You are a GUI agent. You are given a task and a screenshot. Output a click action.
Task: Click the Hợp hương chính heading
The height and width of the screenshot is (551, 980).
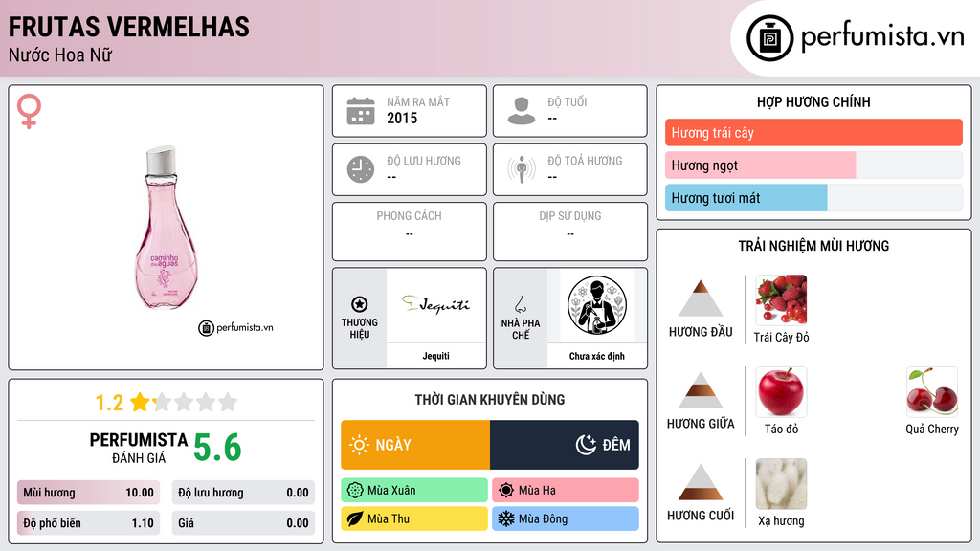[813, 101]
